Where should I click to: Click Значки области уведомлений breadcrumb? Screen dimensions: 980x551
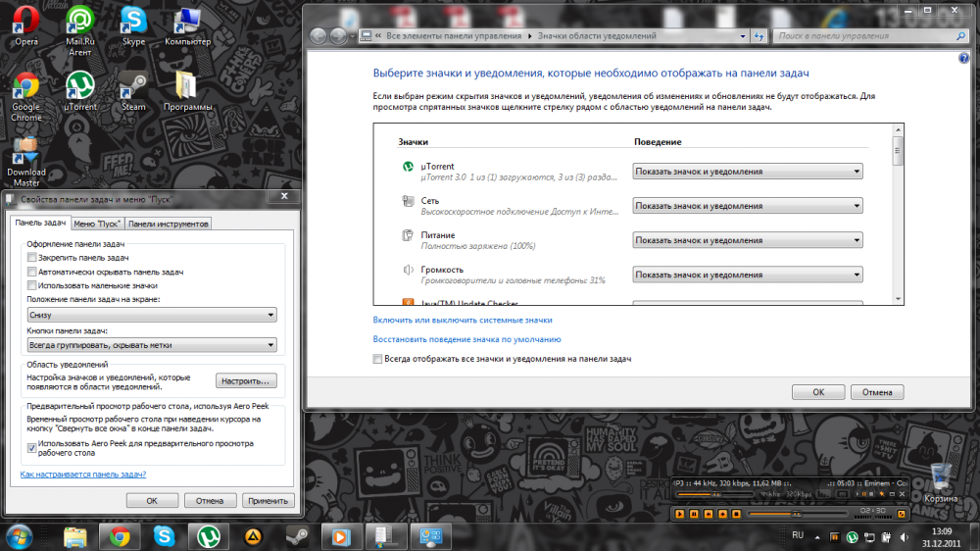click(x=597, y=36)
